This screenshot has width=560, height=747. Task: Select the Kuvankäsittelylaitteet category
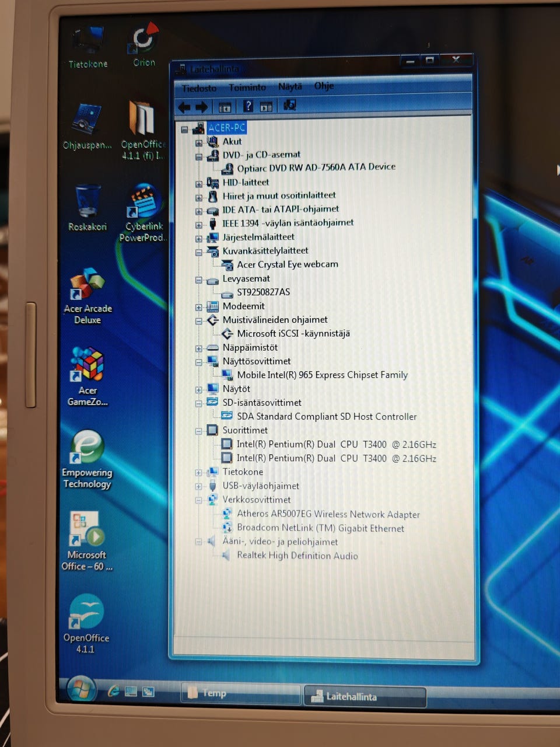click(265, 250)
